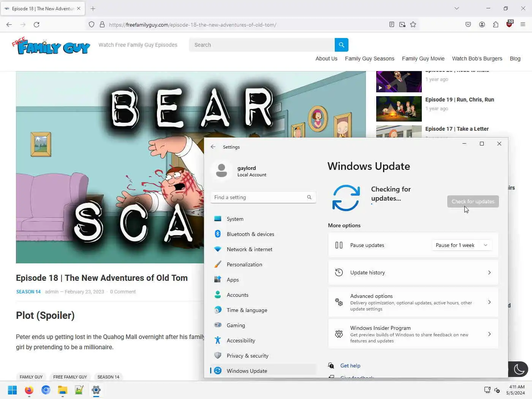The width and height of the screenshot is (532, 399).
Task: Open Family Guy Movie link
Action: tap(423, 59)
